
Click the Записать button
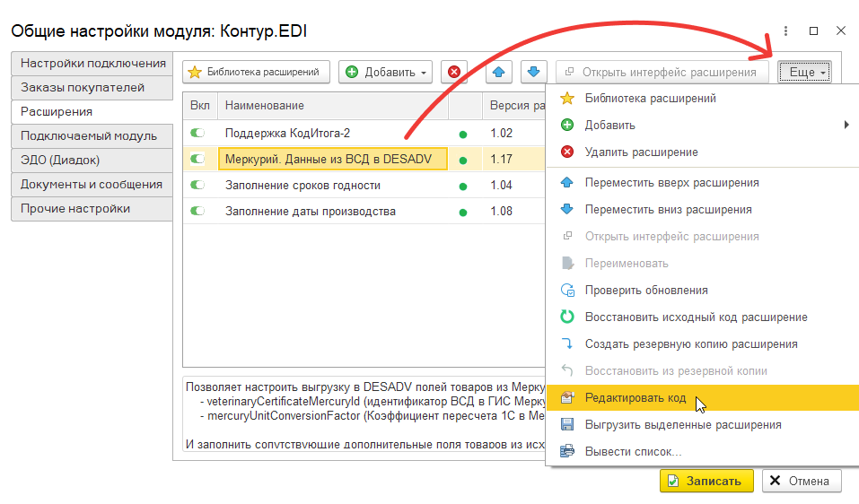706,481
